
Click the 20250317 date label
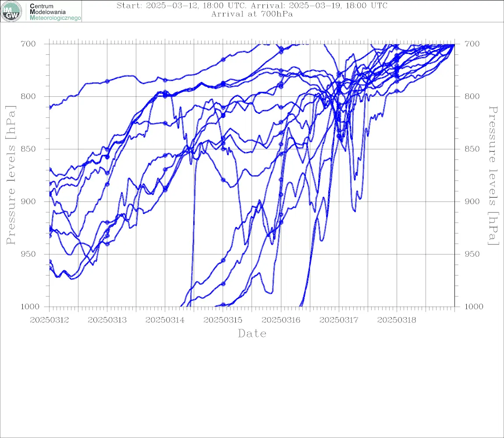click(339, 320)
